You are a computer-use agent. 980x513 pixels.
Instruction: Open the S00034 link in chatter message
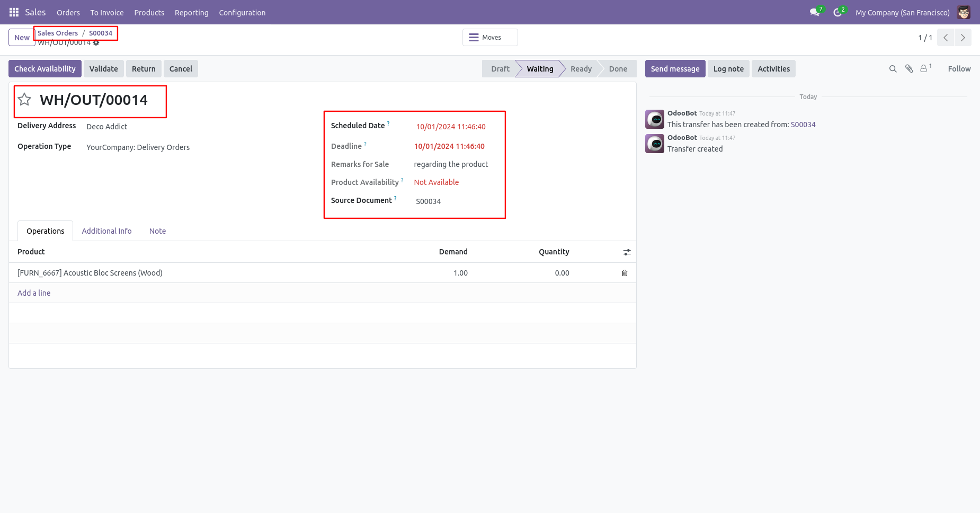[x=803, y=125]
